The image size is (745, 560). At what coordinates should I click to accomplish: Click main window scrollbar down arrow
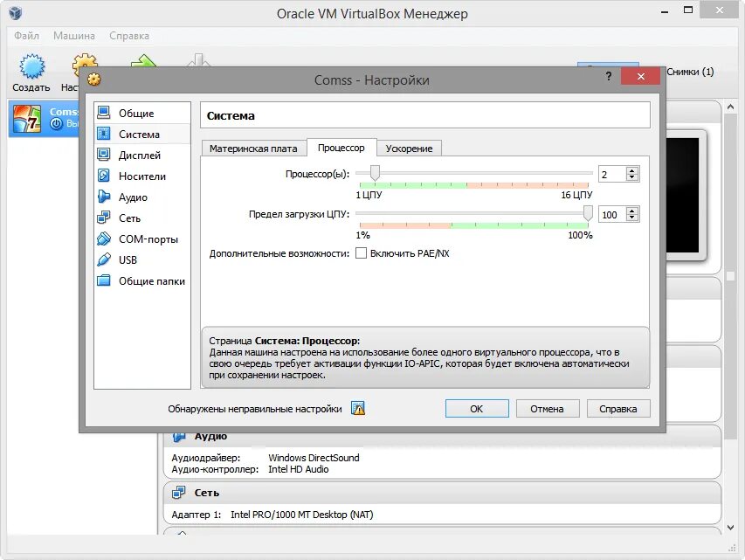[x=731, y=527]
